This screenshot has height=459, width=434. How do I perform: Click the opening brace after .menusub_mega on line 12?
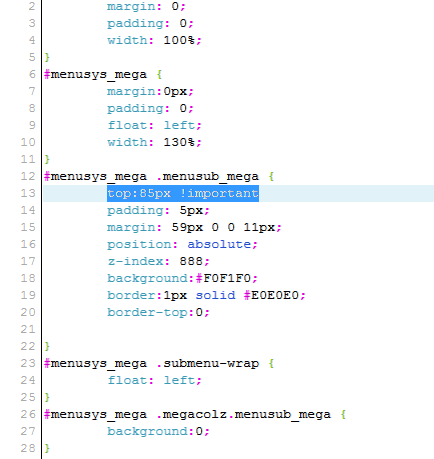pos(271,176)
